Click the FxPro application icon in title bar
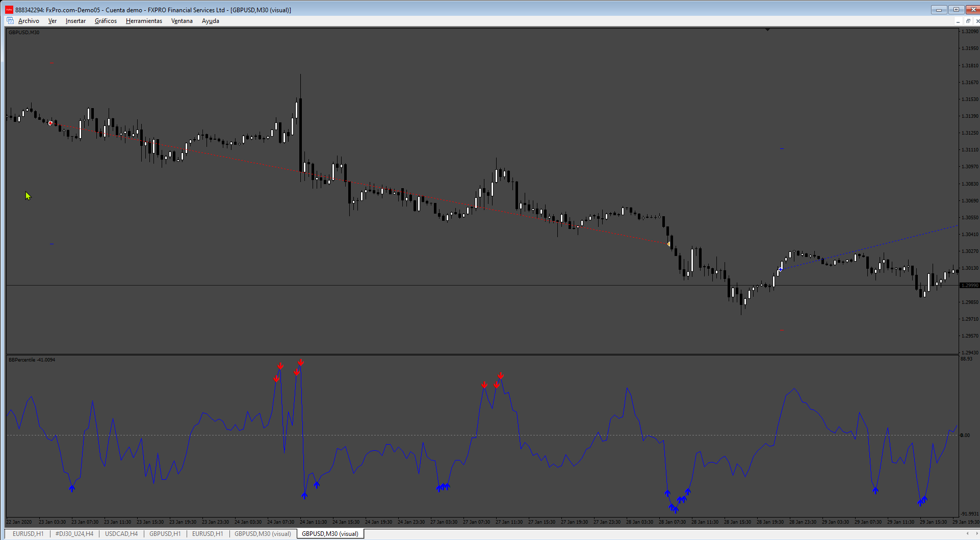Screen dimensions: 980x540 tap(9, 10)
